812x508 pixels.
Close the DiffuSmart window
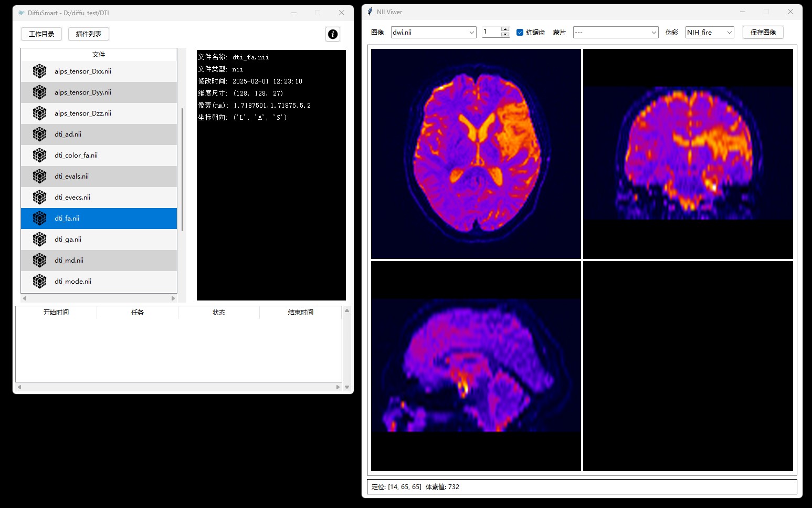pos(342,13)
